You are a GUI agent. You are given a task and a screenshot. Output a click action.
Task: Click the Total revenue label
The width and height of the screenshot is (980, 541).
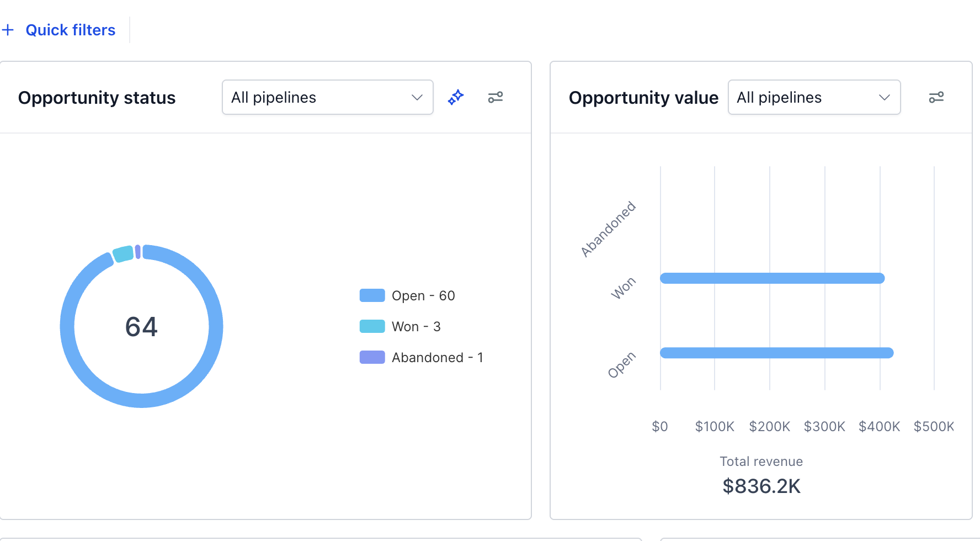click(761, 462)
